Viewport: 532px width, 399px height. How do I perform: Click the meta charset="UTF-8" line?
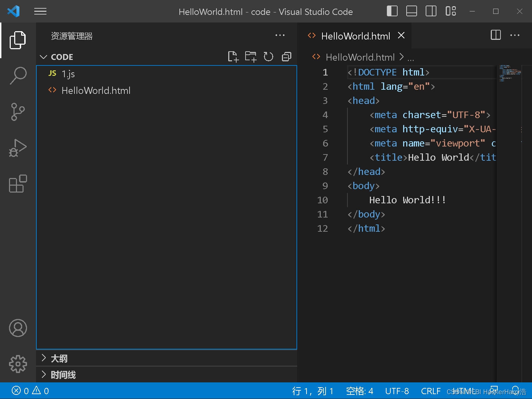pos(430,115)
